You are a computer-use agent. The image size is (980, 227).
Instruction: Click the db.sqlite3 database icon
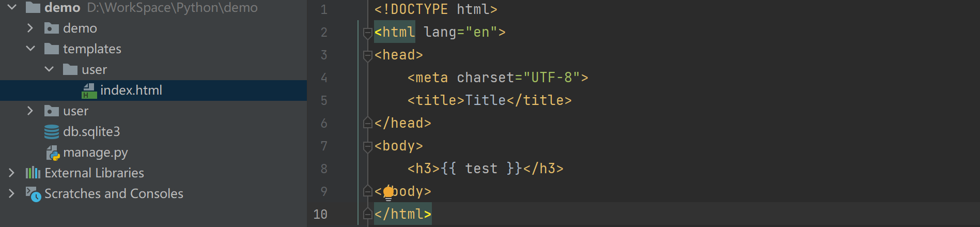point(52,132)
